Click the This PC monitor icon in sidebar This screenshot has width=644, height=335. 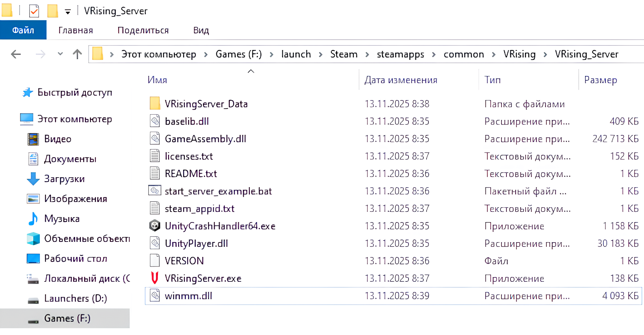click(x=26, y=119)
